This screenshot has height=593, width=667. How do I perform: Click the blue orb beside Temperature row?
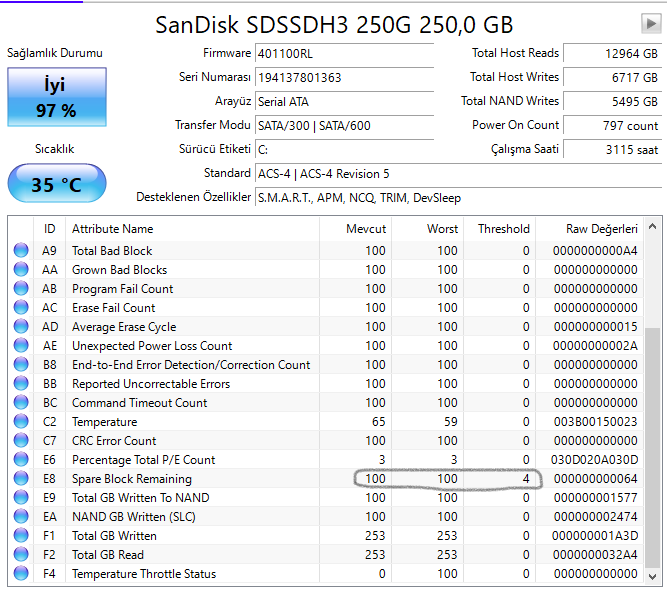point(21,422)
